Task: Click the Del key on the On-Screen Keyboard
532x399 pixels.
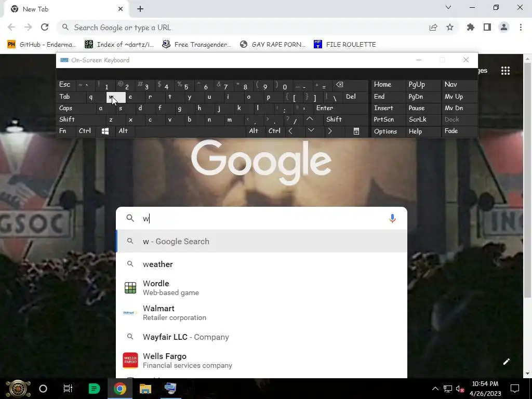Action: 355,97
